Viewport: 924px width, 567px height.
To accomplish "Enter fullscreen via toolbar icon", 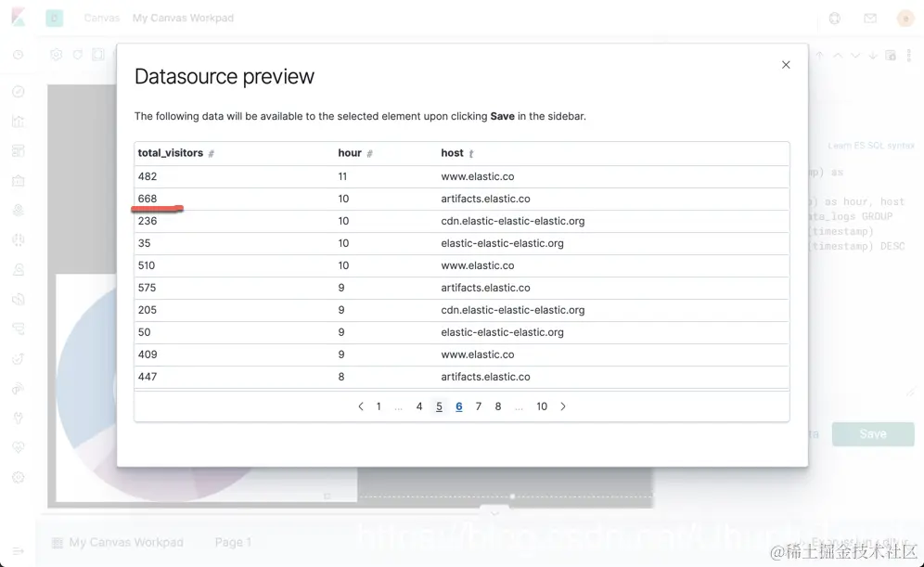I will [x=97, y=55].
